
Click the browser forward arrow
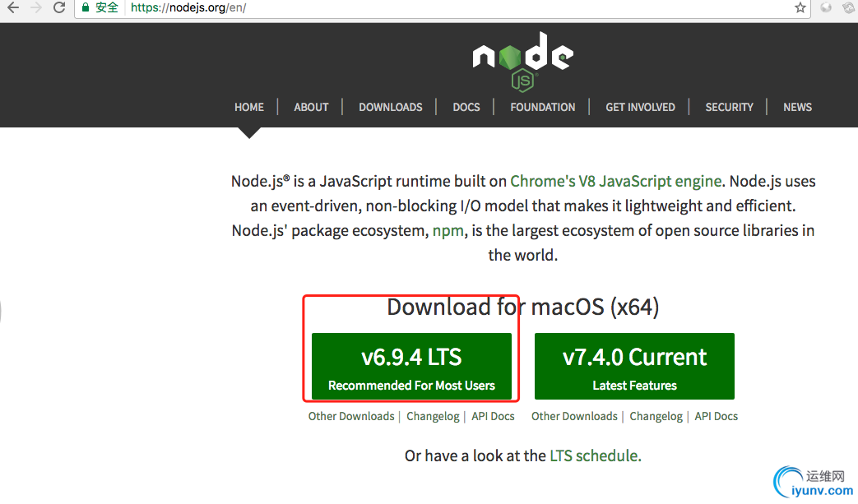point(36,7)
